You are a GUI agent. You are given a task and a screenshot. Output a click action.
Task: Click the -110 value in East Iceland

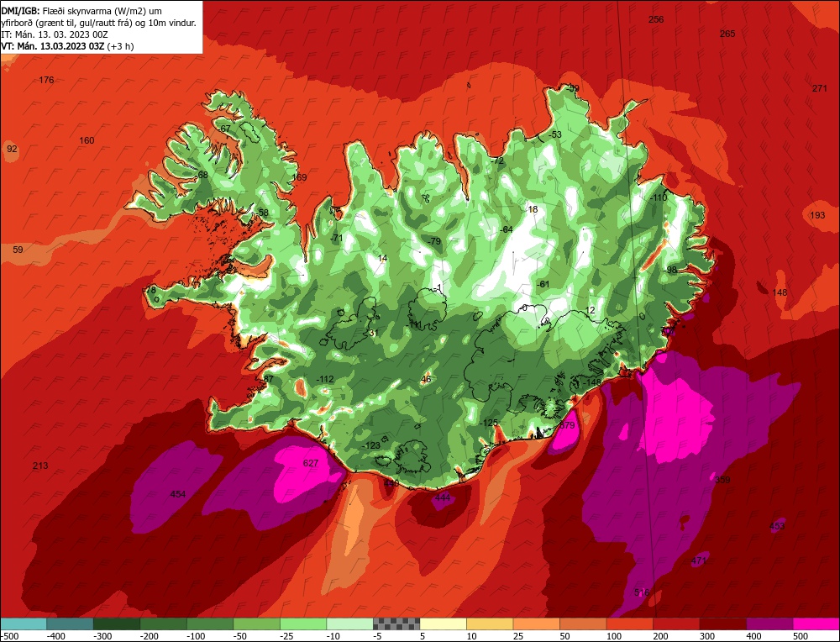pos(659,197)
